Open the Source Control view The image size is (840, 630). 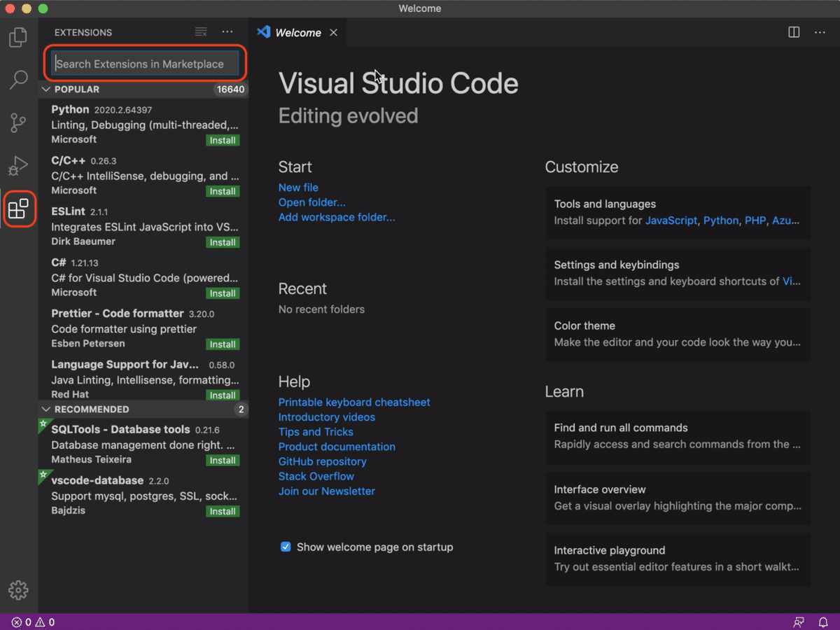(x=18, y=123)
